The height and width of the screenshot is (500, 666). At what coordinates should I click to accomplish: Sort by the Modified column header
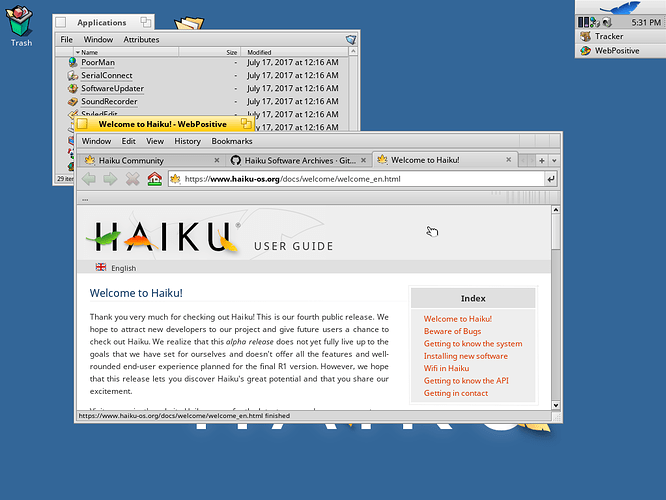pyautogui.click(x=294, y=52)
